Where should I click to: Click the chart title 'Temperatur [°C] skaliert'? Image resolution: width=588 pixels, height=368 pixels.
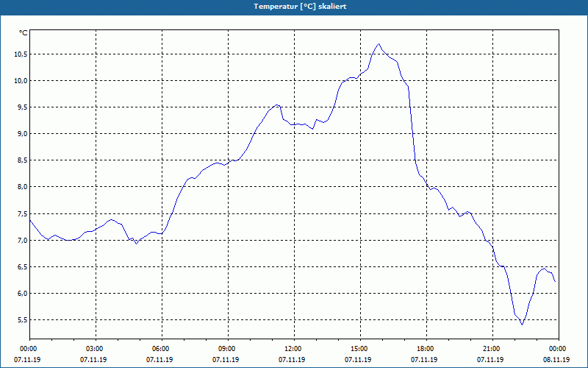point(300,7)
